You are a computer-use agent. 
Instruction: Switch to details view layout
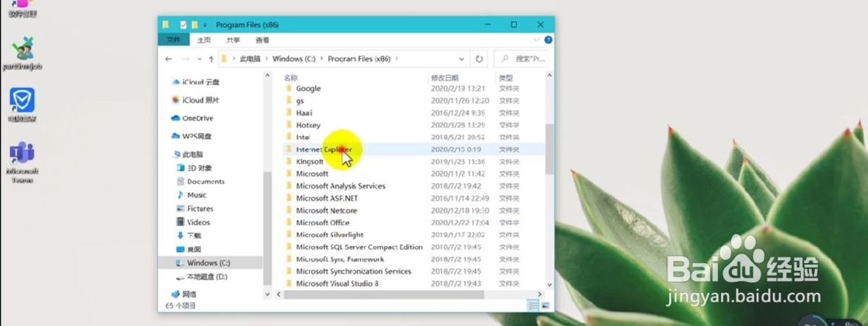532,306
